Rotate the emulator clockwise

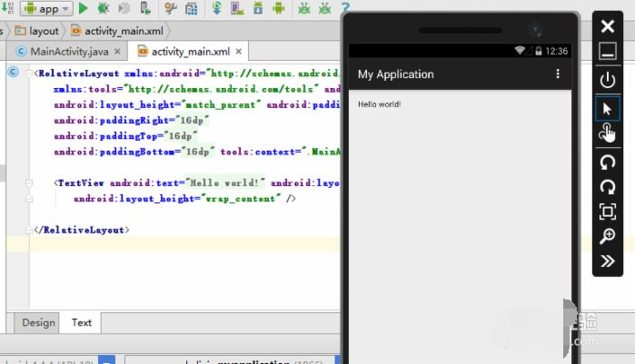(607, 186)
